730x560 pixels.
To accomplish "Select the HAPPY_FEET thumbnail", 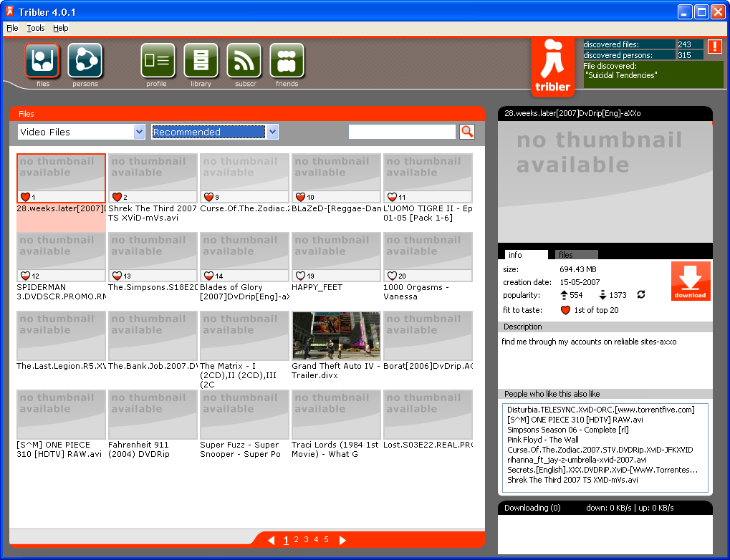I will (336, 257).
